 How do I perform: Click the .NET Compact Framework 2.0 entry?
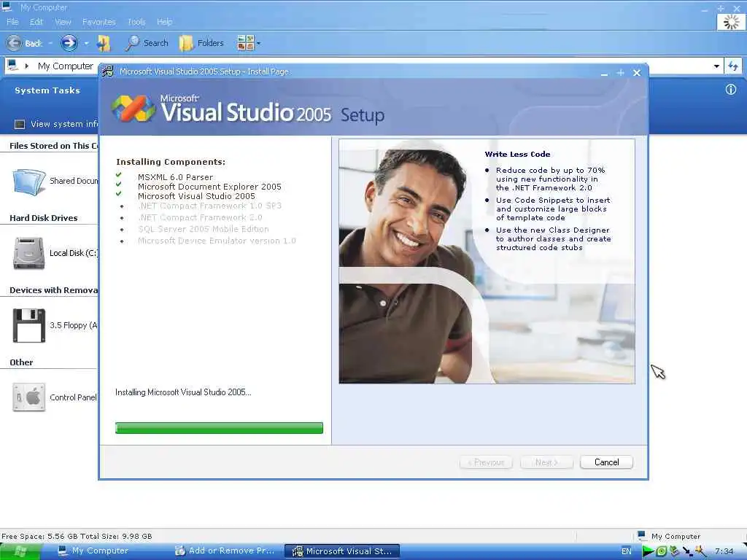(200, 217)
